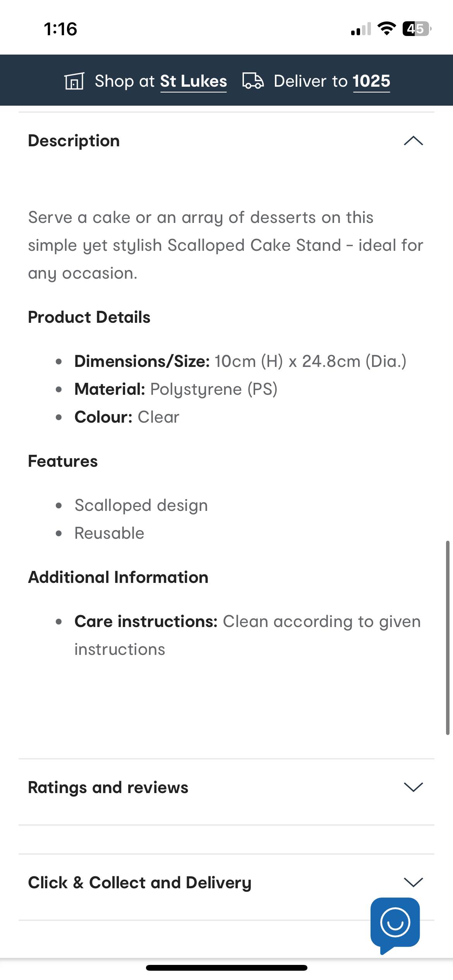Collapse the Description section chevron
This screenshot has height=980, width=453.
(x=413, y=140)
